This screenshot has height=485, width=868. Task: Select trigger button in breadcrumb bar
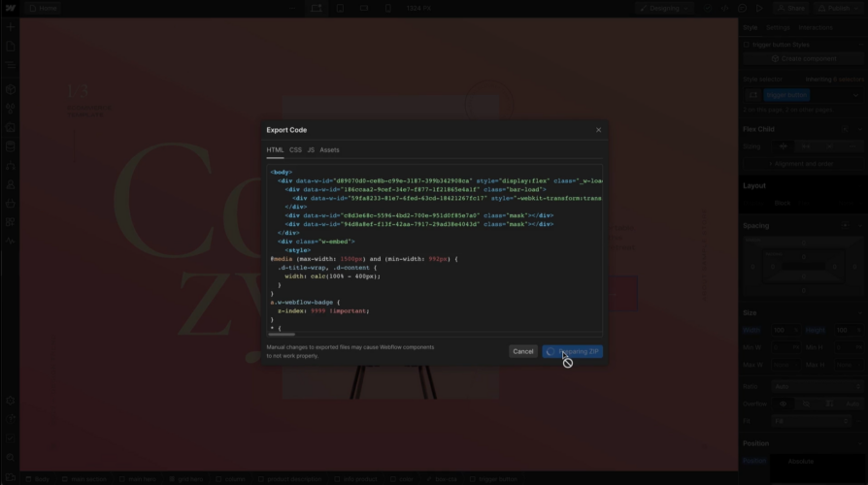[x=493, y=479]
